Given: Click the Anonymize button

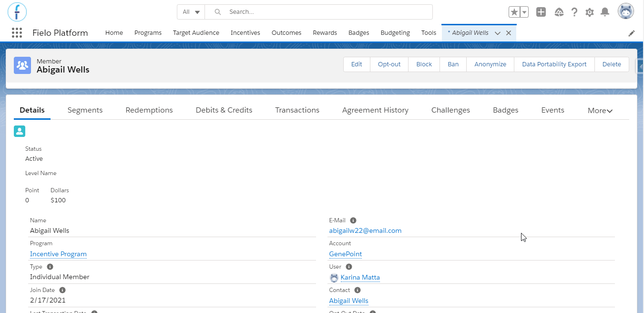Looking at the screenshot, I should tap(490, 64).
